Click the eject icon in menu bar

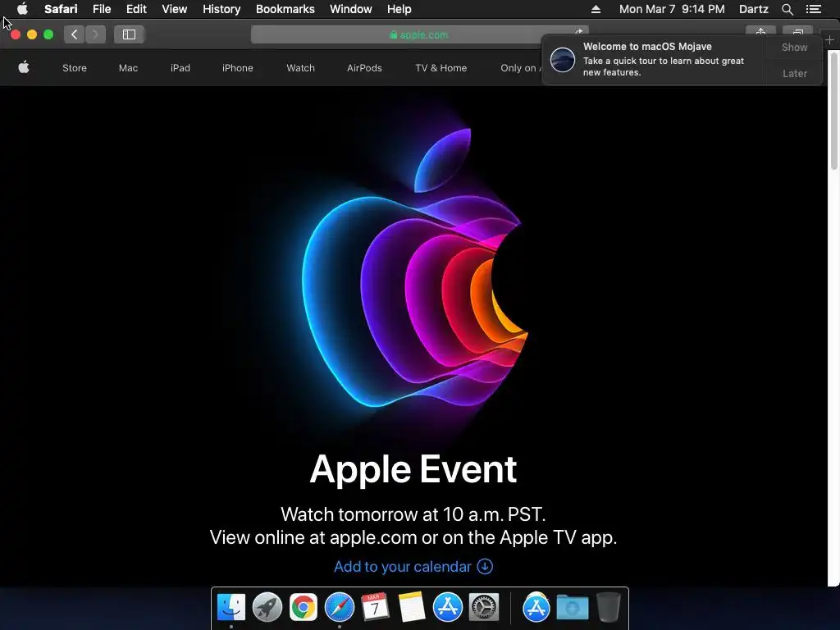coord(596,9)
